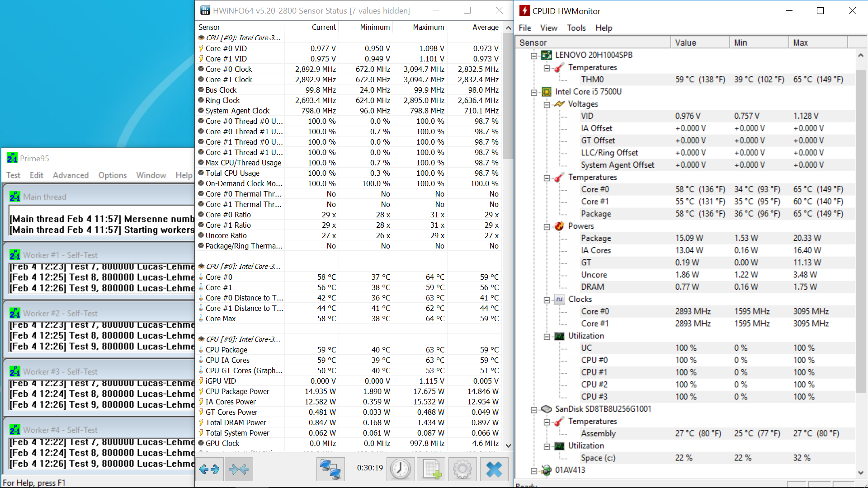The width and height of the screenshot is (868, 488).
Task: Click the CPU Utilization icon under Intel Core i5
Action: coord(559,336)
